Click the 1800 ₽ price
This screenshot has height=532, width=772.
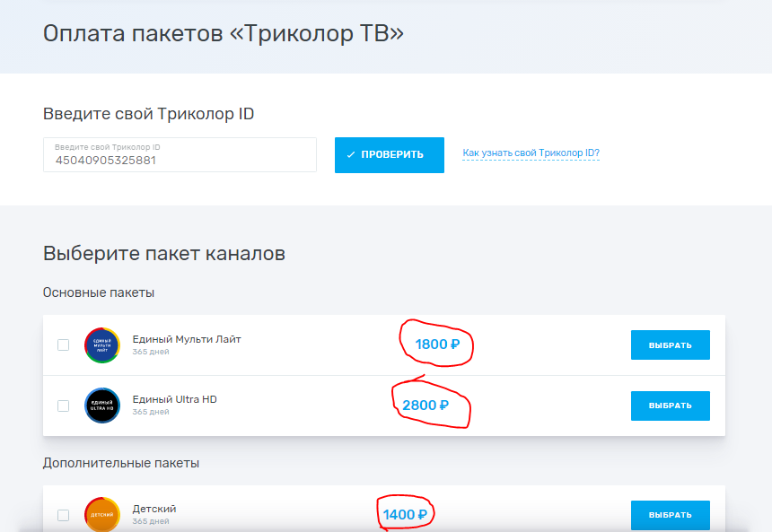(x=437, y=344)
